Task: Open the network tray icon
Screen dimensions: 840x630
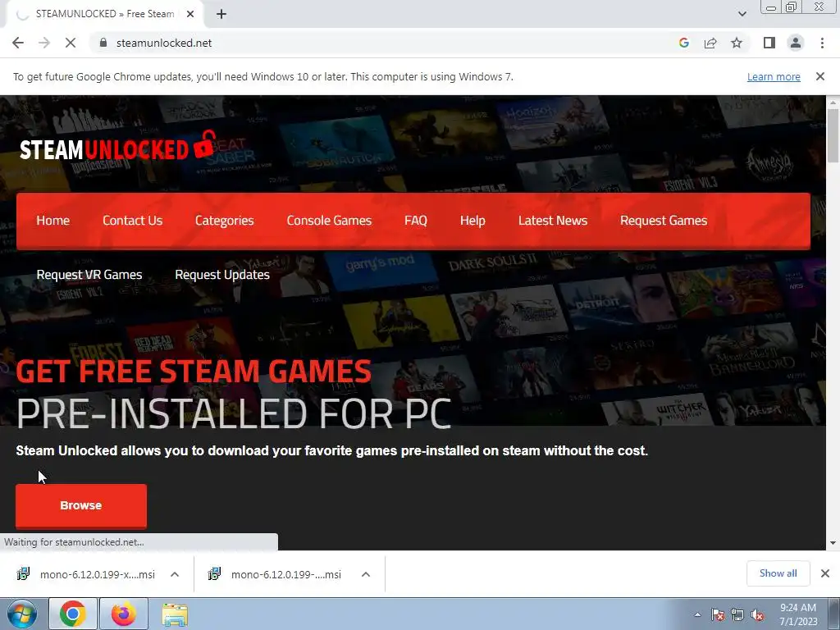Action: coord(737,614)
